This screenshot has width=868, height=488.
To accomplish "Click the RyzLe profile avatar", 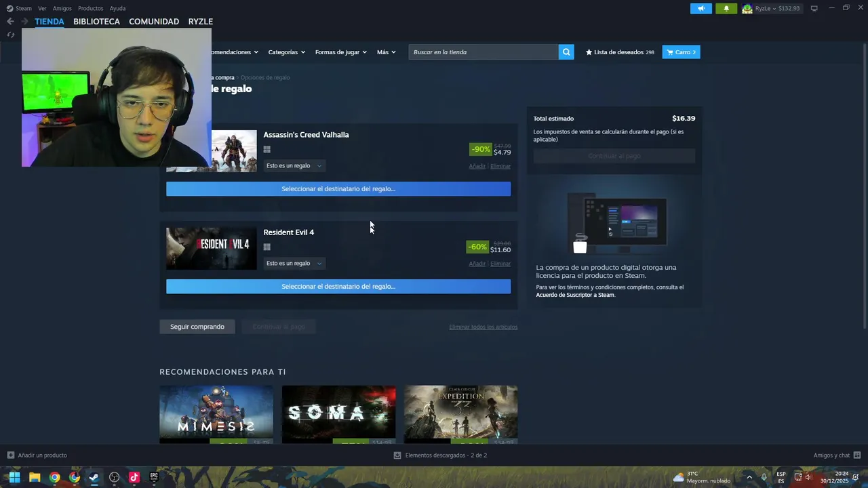I will [747, 8].
